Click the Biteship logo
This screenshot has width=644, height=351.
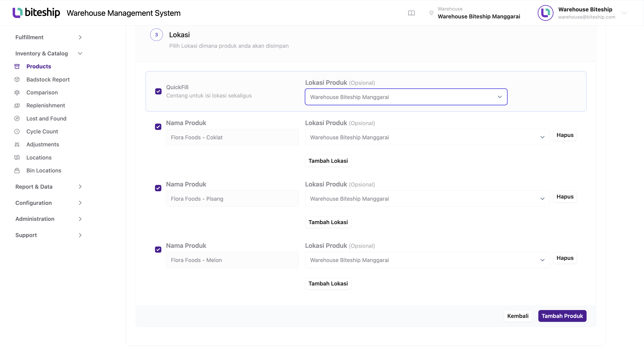(x=36, y=12)
